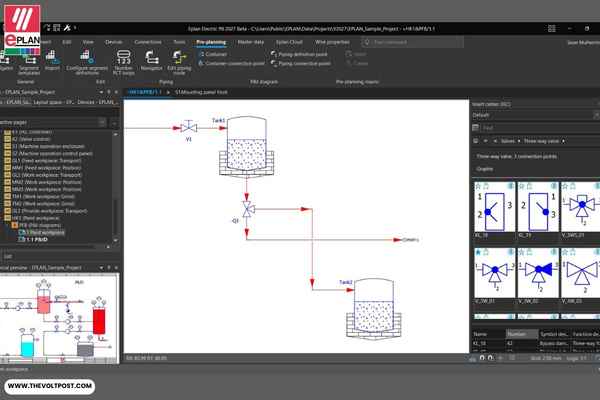Open the quick access toolbar dropdown arrow
Screen dimensions: 600x400
point(75,28)
